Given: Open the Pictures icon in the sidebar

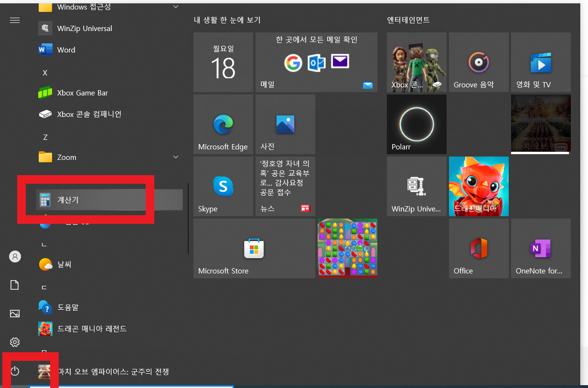Looking at the screenshot, I should [x=15, y=314].
